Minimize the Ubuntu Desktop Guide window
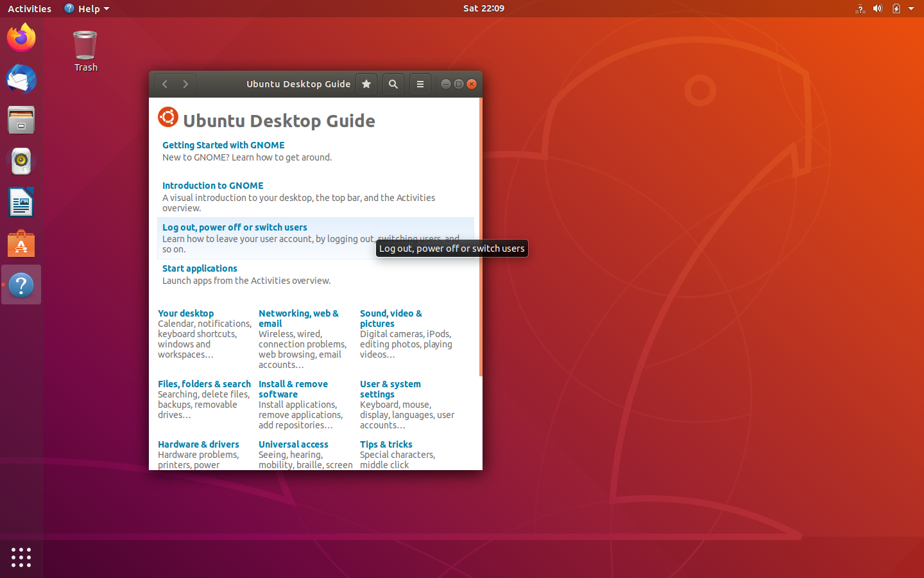Screen dimensions: 924x578 [446, 84]
